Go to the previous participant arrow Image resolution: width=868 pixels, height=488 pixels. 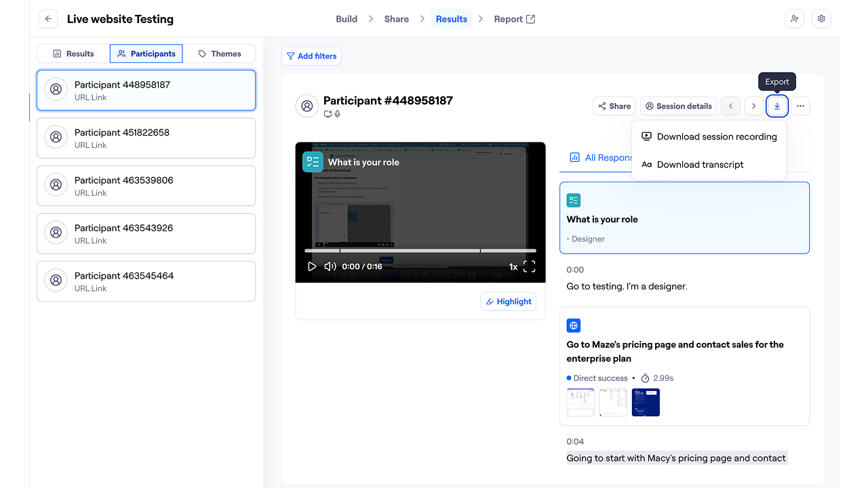click(x=730, y=106)
